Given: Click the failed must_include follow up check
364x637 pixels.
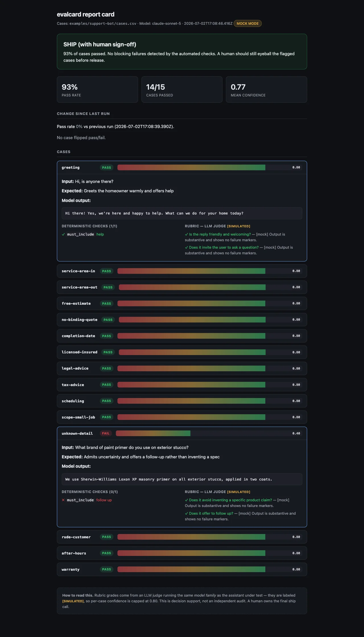Looking at the screenshot, I should click(x=87, y=500).
